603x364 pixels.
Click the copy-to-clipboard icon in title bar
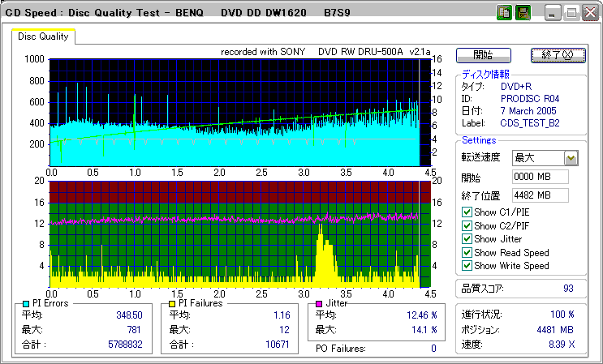point(504,13)
